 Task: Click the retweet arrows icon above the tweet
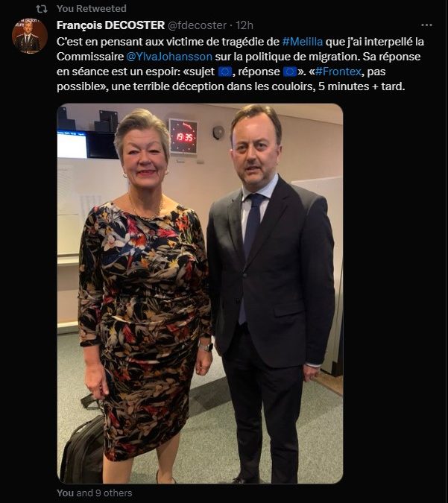click(x=42, y=9)
